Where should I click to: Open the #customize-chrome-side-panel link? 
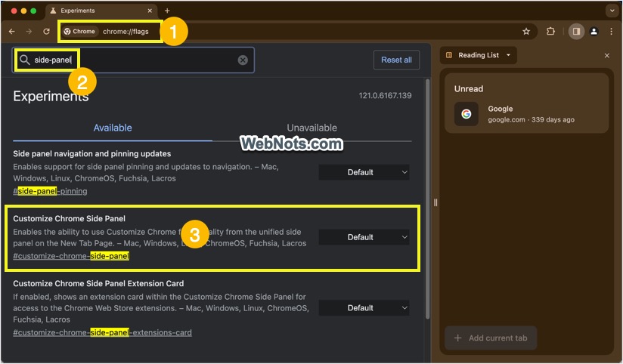(71, 256)
